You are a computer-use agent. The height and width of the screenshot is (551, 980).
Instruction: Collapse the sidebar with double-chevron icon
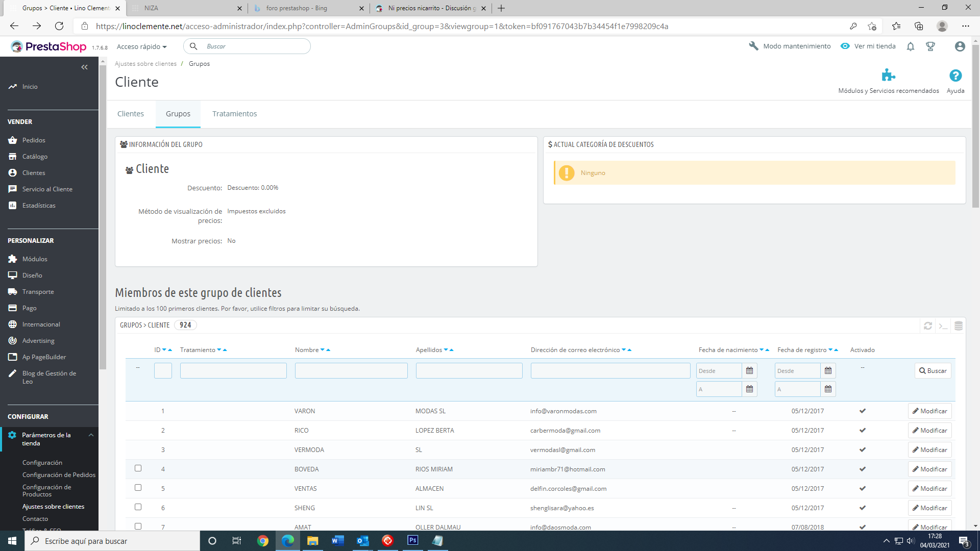coord(84,67)
